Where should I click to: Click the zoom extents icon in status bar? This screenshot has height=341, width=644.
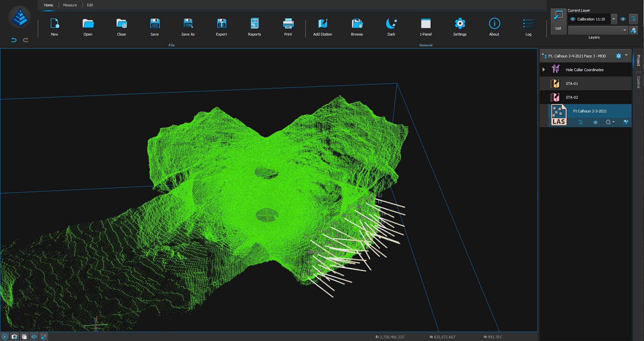(x=5, y=337)
